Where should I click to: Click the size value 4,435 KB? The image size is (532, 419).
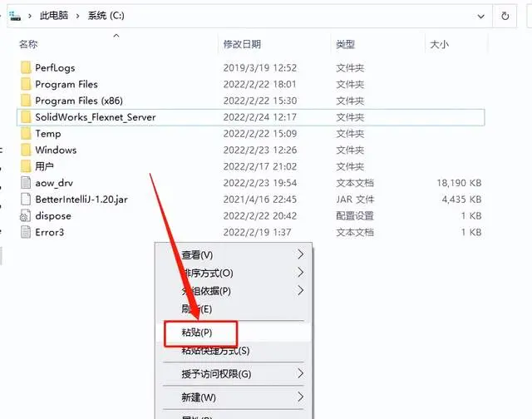click(462, 200)
